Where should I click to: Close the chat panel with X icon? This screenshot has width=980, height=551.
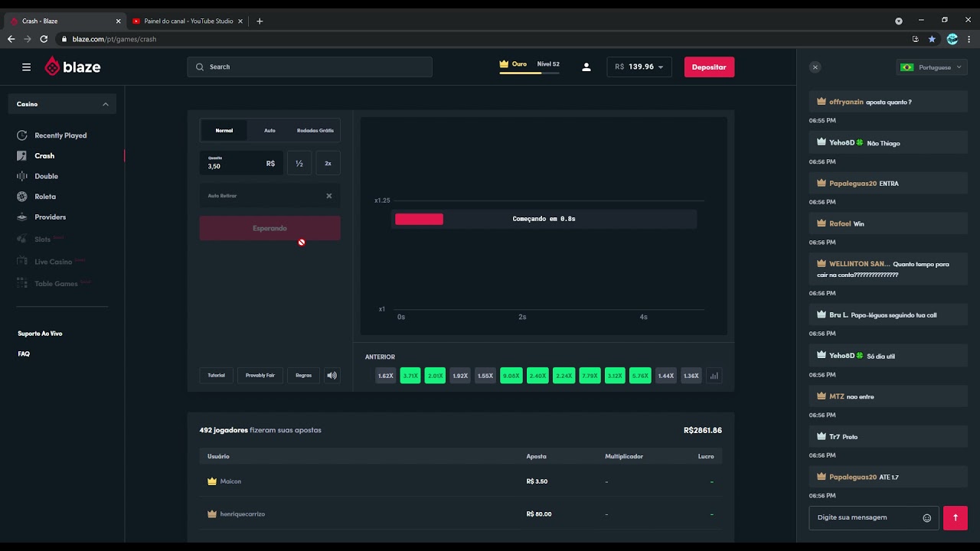815,67
